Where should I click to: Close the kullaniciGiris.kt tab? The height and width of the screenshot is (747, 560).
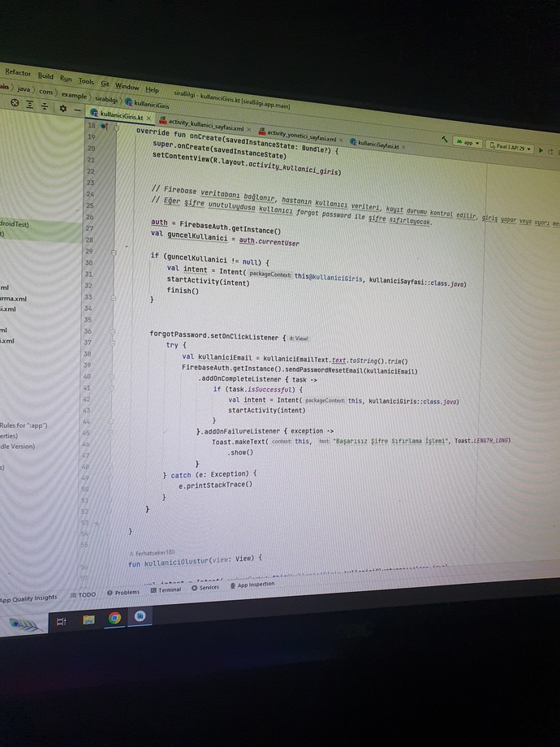tap(149, 118)
